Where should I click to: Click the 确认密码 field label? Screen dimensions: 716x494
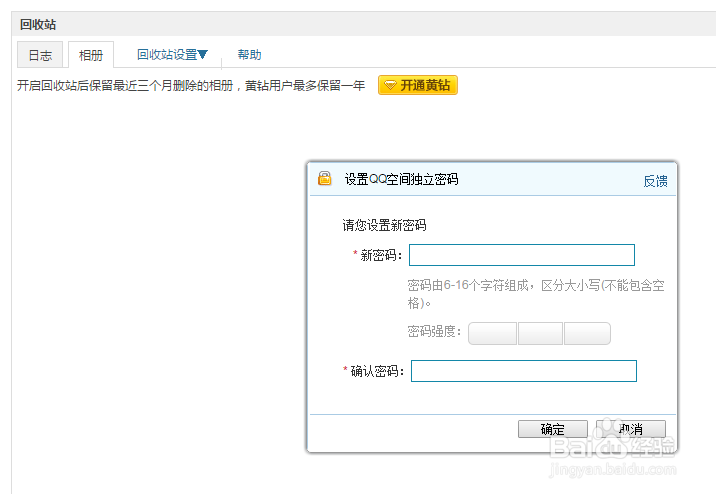coord(374,371)
